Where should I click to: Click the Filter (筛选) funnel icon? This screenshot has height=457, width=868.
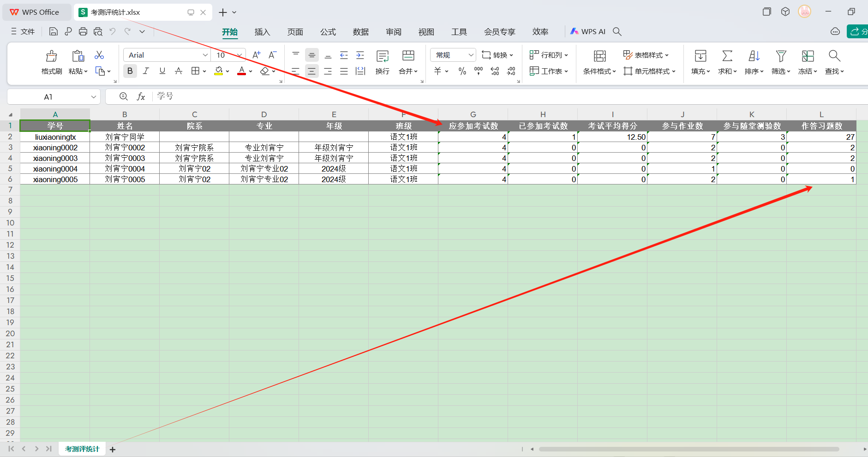[781, 56]
